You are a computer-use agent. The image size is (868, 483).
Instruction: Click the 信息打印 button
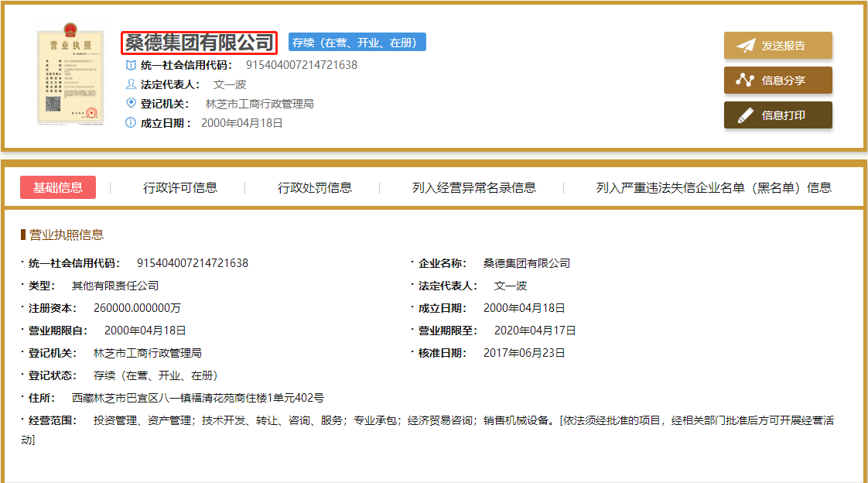click(x=777, y=114)
